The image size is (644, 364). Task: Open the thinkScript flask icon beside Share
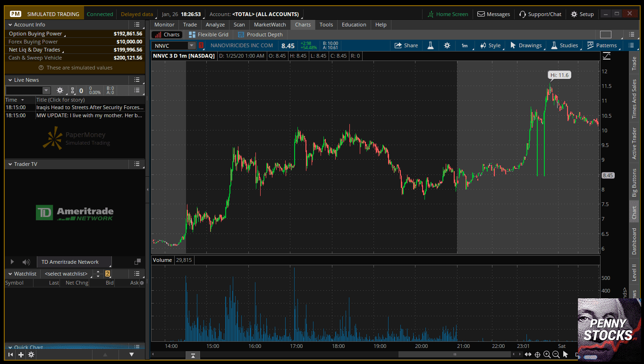pyautogui.click(x=431, y=45)
